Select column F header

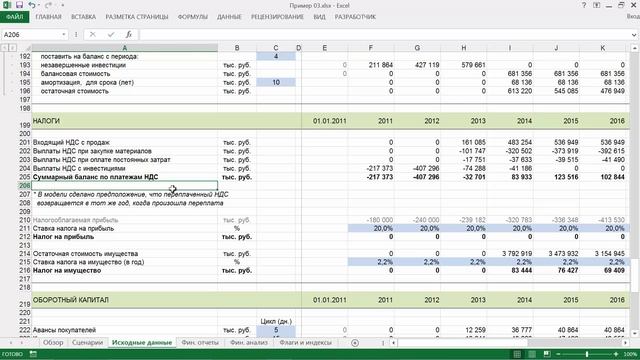[371, 48]
